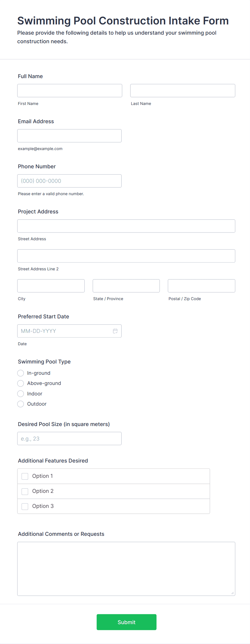Click the Desired Pool Size field
Viewport: 250px width, 644px height.
click(x=69, y=439)
